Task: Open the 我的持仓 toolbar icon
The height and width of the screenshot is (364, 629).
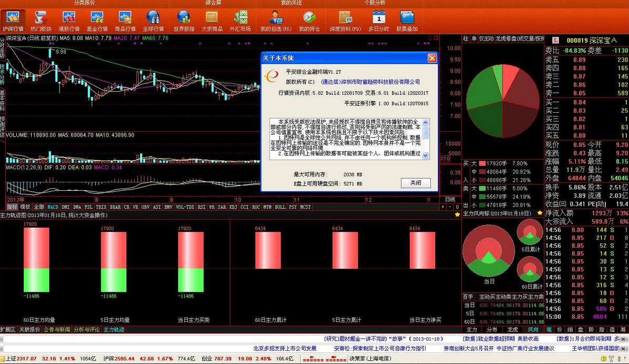Action: [x=309, y=21]
